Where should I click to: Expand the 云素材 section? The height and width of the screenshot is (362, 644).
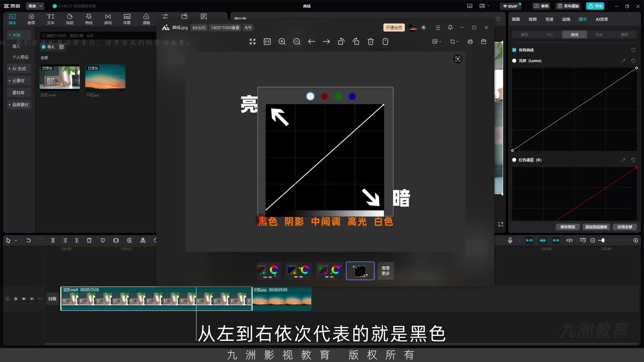pyautogui.click(x=9, y=80)
